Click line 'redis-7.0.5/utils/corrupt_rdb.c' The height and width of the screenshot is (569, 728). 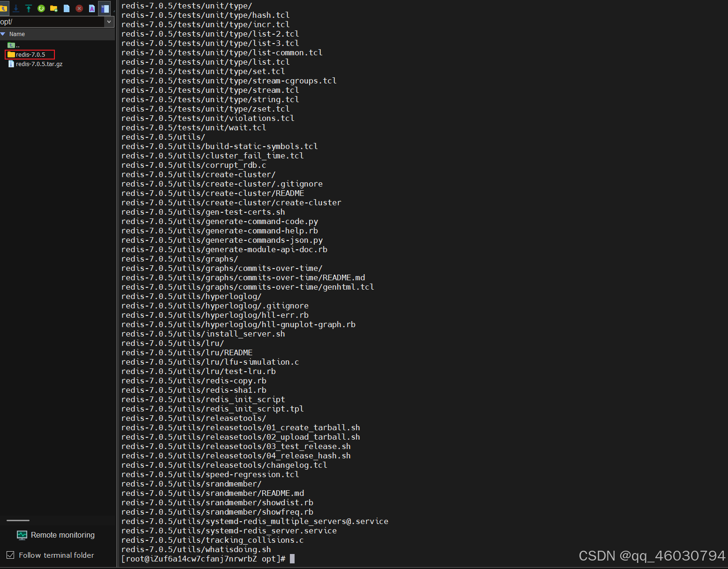[x=194, y=165]
